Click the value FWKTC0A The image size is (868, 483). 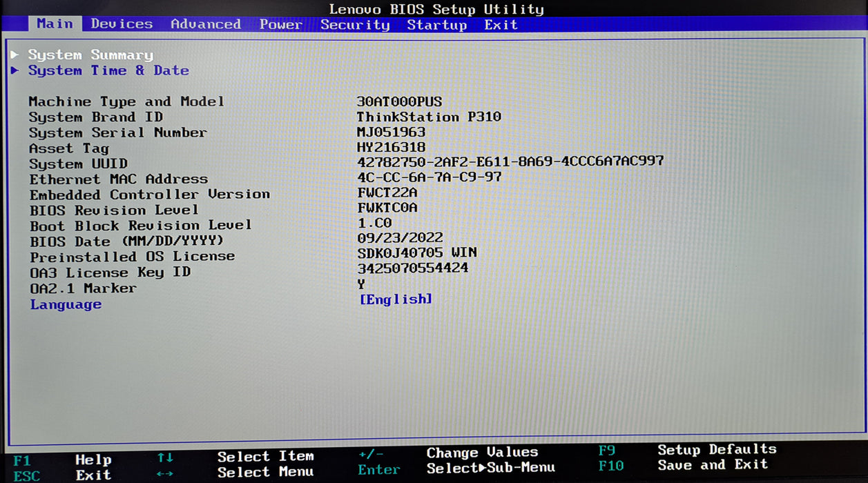pos(387,208)
